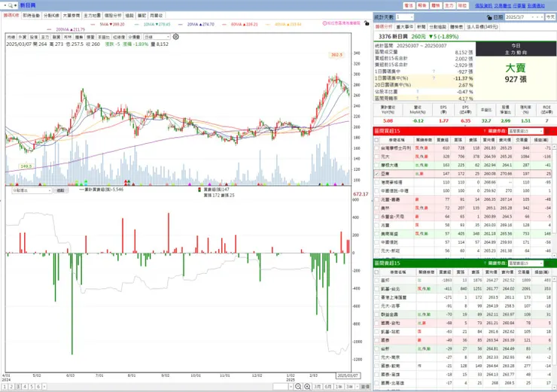The height and width of the screenshot is (392, 557).
Task: Open the 日線 period dropdown
Action: click(x=157, y=37)
